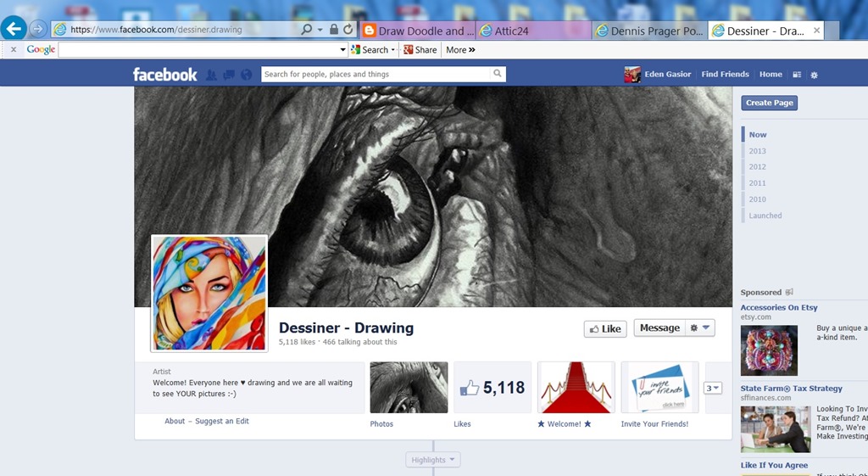
Task: Like the Dessiner - Drawing page
Action: (x=605, y=328)
